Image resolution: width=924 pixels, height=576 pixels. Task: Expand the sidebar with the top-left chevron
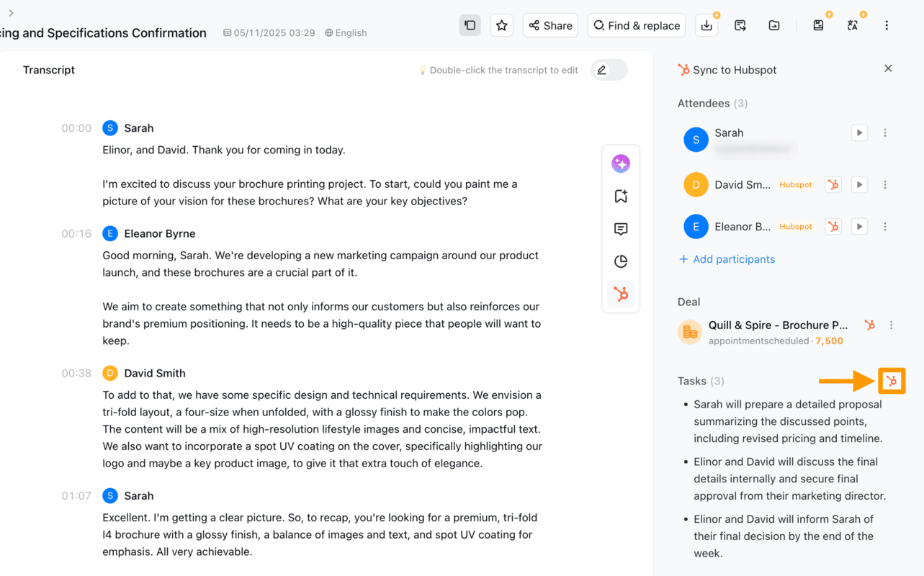pyautogui.click(x=11, y=13)
